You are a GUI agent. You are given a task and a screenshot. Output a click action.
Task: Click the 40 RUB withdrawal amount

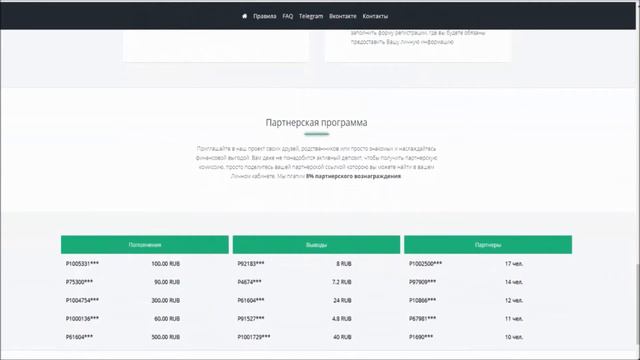point(342,337)
